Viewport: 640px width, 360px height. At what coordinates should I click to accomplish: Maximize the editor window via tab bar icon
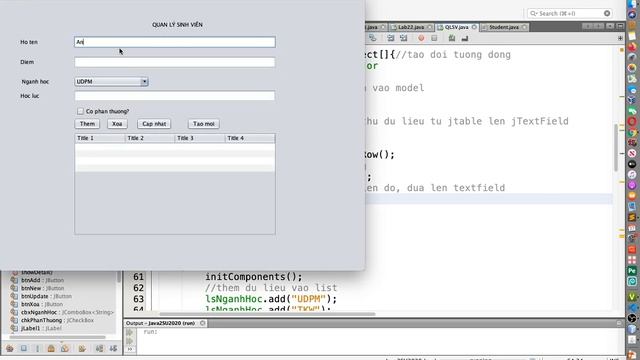point(620,27)
